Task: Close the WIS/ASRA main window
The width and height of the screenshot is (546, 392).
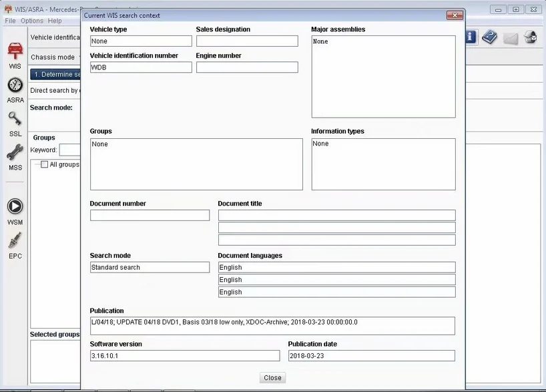Action: pos(533,9)
